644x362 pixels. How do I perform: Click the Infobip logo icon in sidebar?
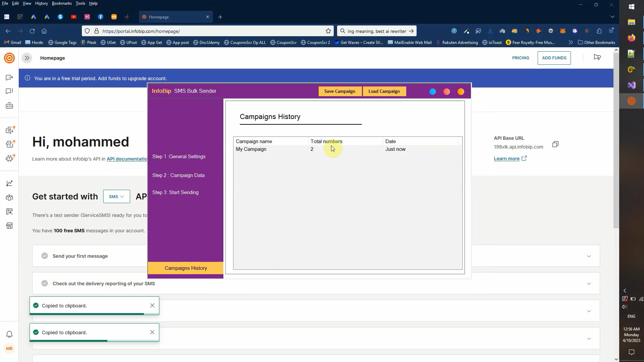coord(9,58)
